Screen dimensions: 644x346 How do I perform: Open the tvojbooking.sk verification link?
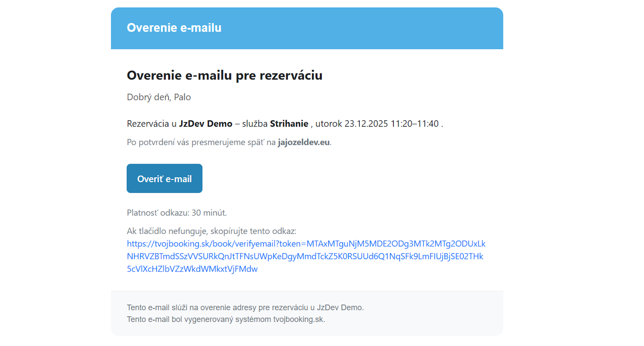(306, 256)
